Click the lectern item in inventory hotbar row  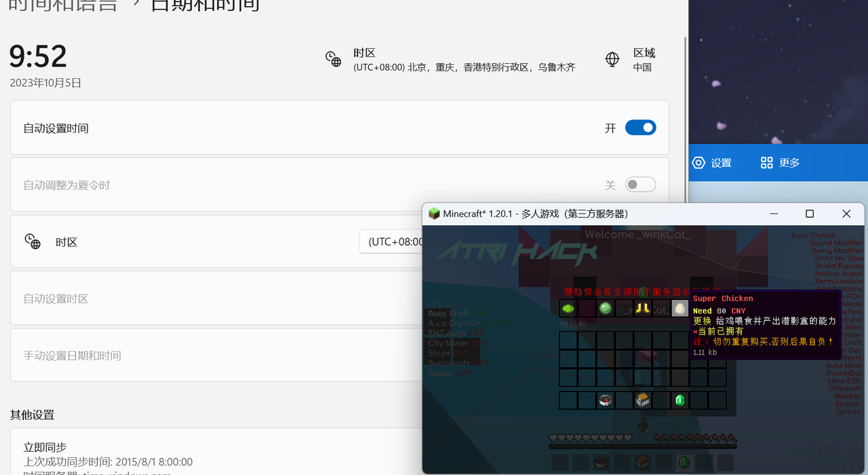[x=643, y=400]
